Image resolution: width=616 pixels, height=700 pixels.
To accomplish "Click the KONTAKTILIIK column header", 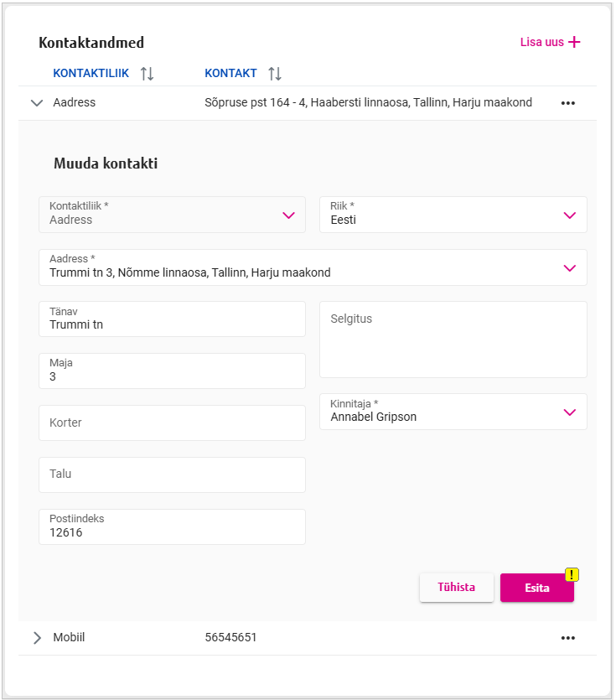I will (91, 73).
